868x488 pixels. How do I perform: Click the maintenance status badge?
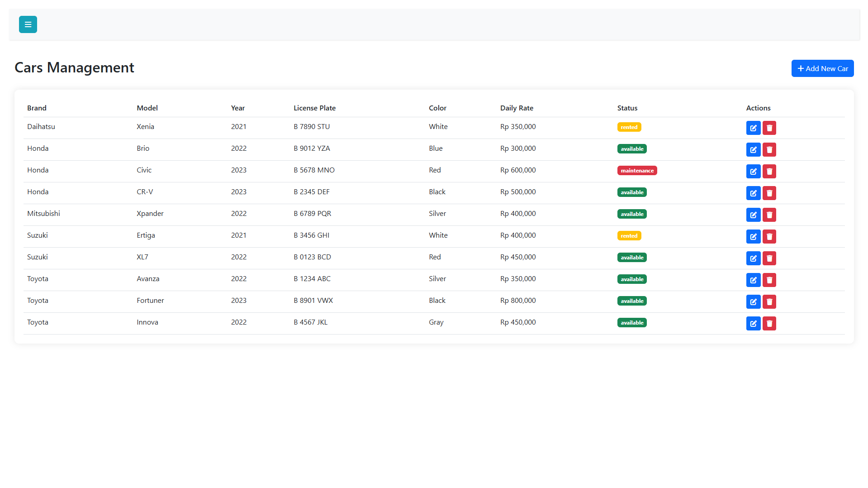click(637, 171)
